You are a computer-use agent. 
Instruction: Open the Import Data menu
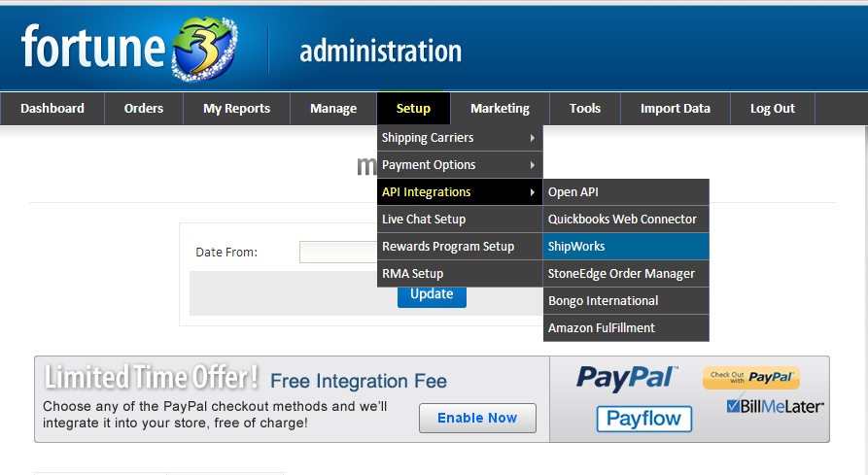[676, 109]
